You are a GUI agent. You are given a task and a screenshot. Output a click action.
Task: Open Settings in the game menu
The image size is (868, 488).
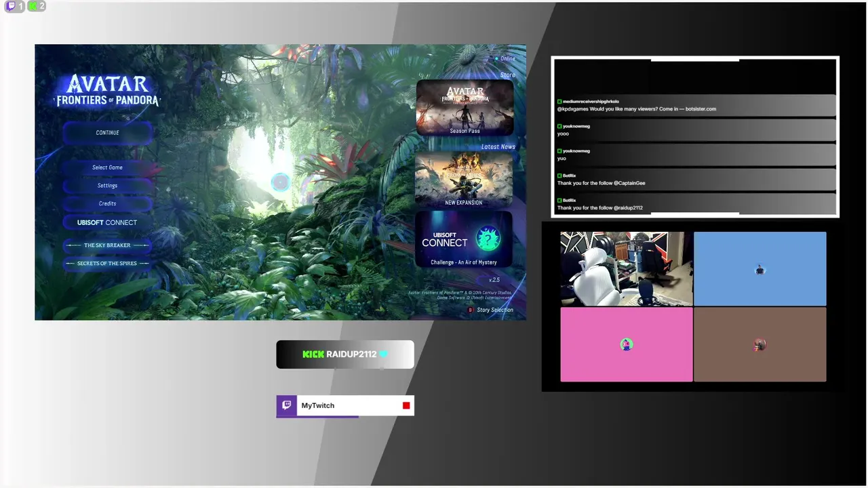tap(107, 186)
